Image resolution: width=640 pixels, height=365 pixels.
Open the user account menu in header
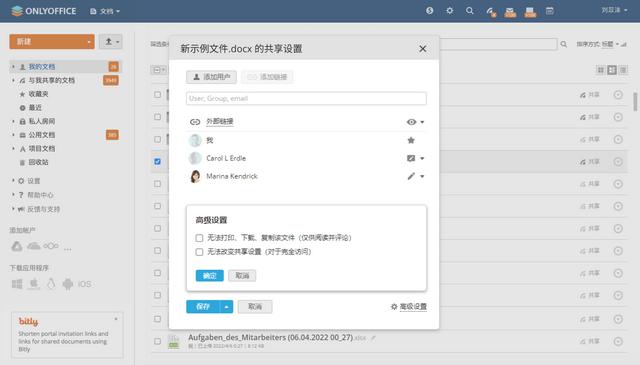click(x=614, y=10)
